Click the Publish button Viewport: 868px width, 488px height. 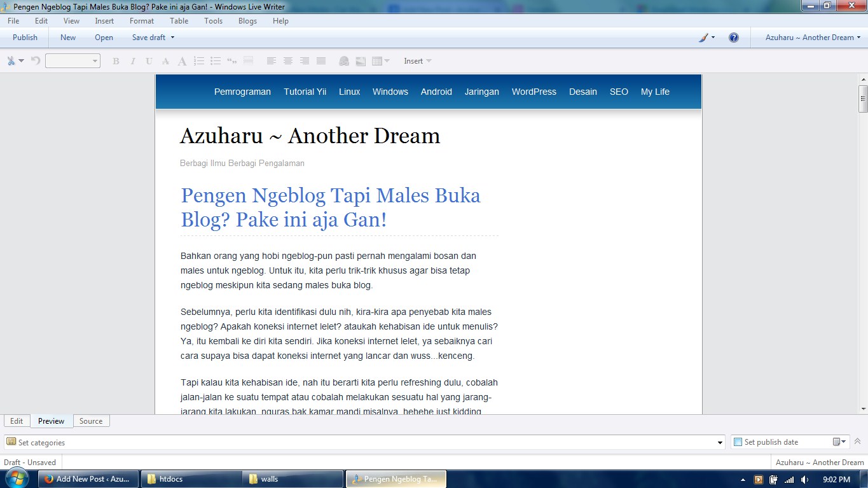click(x=25, y=38)
